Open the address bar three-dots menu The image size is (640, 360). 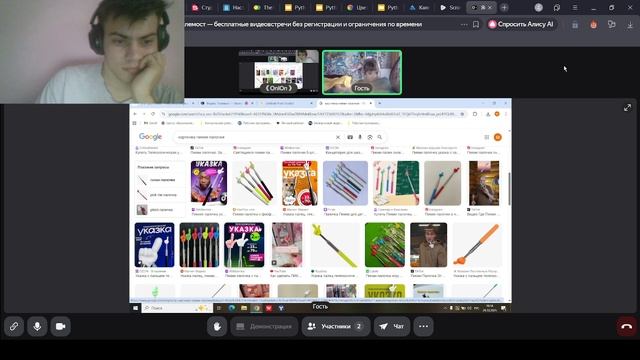click(x=464, y=24)
